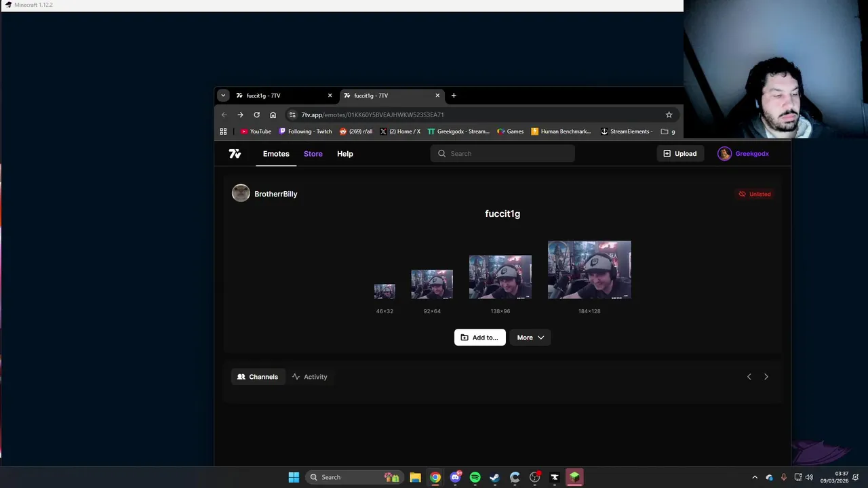Click BrotherrBilly's avatar image

pyautogui.click(x=241, y=193)
